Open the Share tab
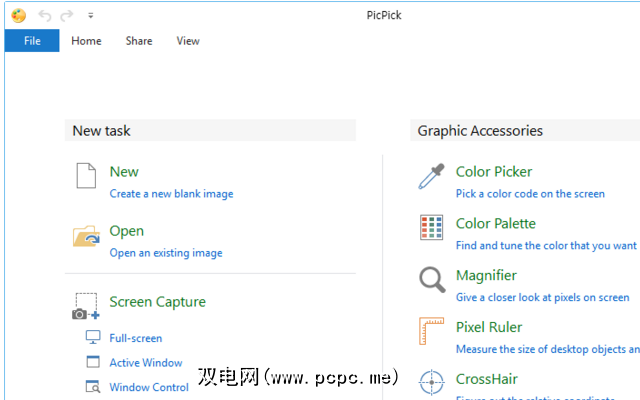640x400 pixels. click(x=139, y=41)
